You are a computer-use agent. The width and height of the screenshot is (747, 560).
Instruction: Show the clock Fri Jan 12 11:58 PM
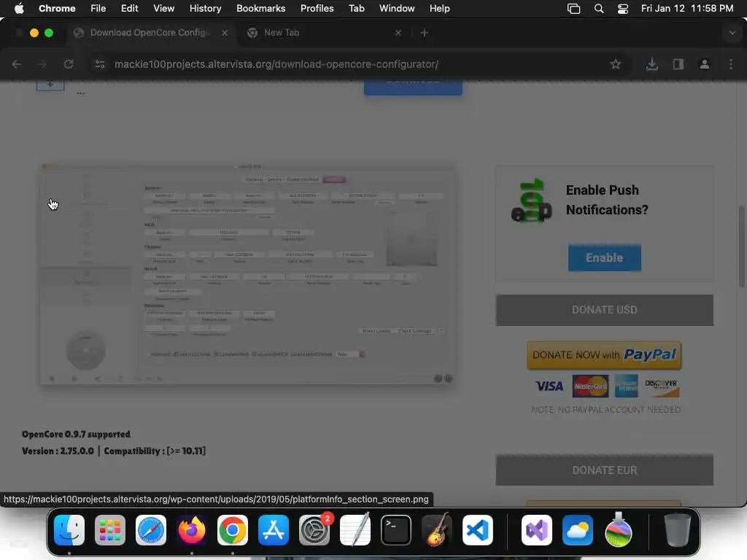(687, 8)
